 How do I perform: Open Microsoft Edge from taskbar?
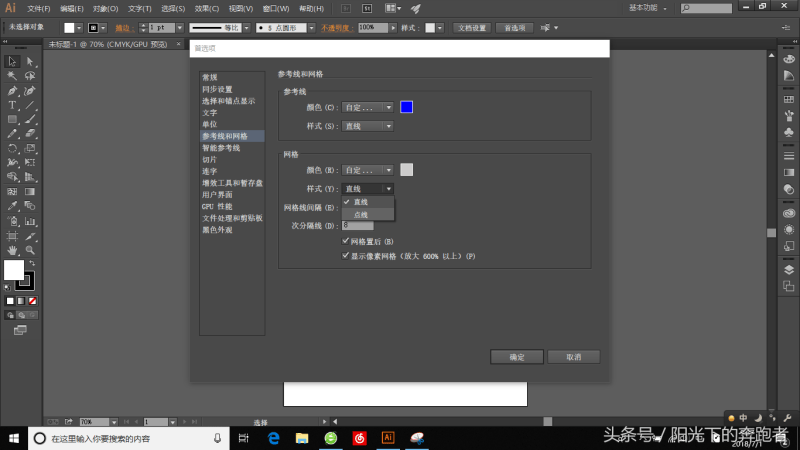click(273, 438)
